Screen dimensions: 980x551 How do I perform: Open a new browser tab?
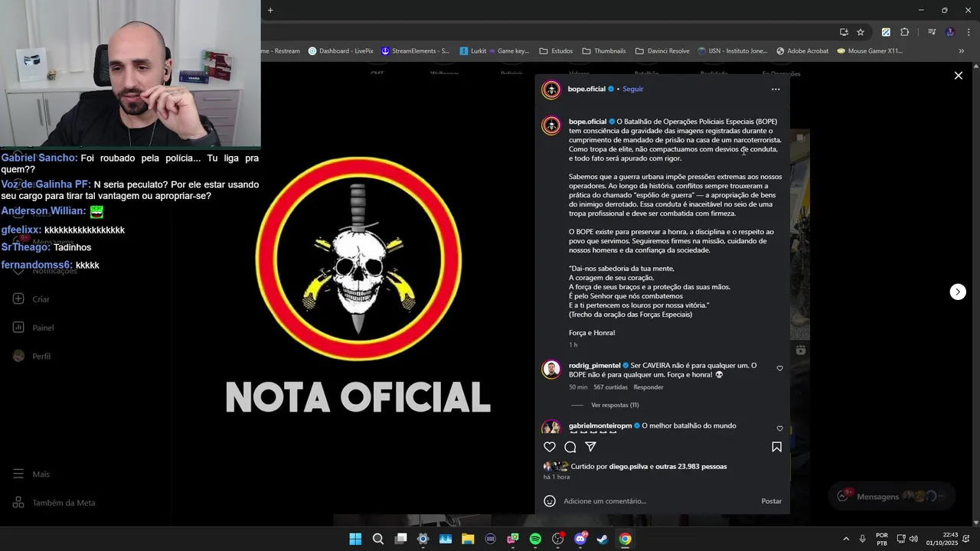270,10
